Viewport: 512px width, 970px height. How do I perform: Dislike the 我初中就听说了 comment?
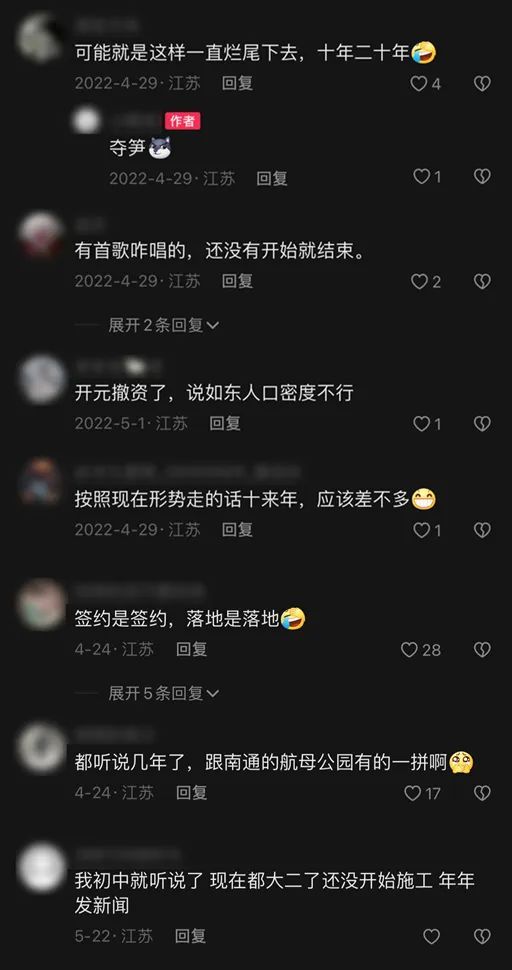pyautogui.click(x=482, y=937)
